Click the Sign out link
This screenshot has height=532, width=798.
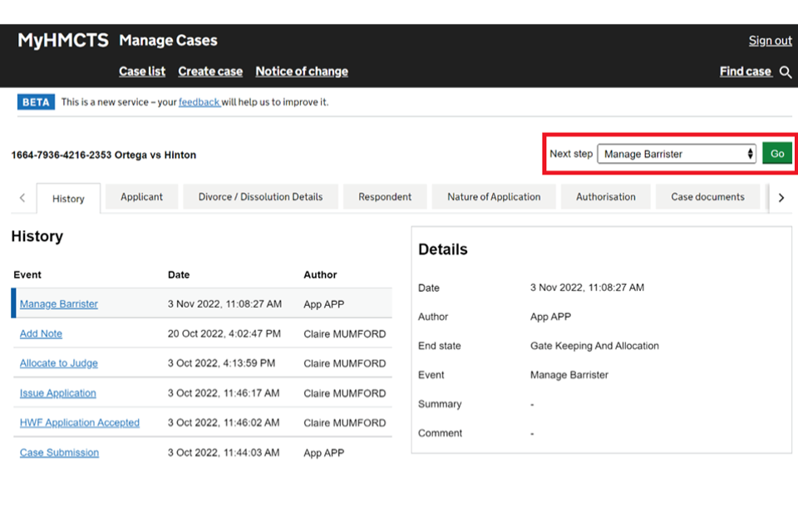770,41
